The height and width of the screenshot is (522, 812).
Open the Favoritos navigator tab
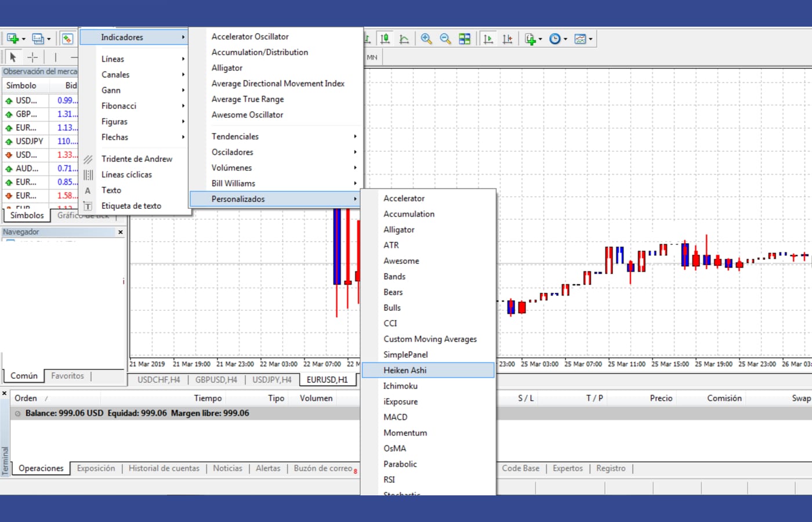pyautogui.click(x=67, y=376)
